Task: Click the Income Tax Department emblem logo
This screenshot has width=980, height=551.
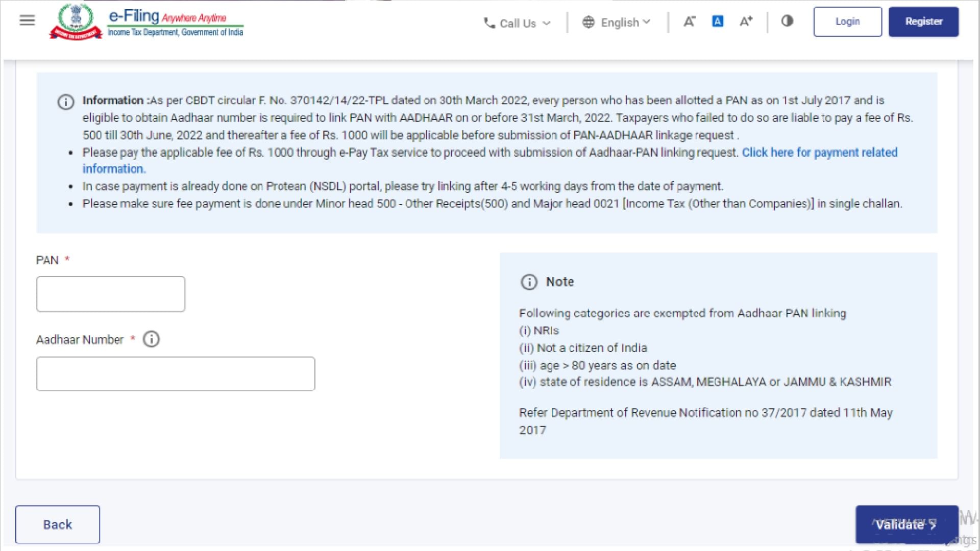Action: click(77, 21)
